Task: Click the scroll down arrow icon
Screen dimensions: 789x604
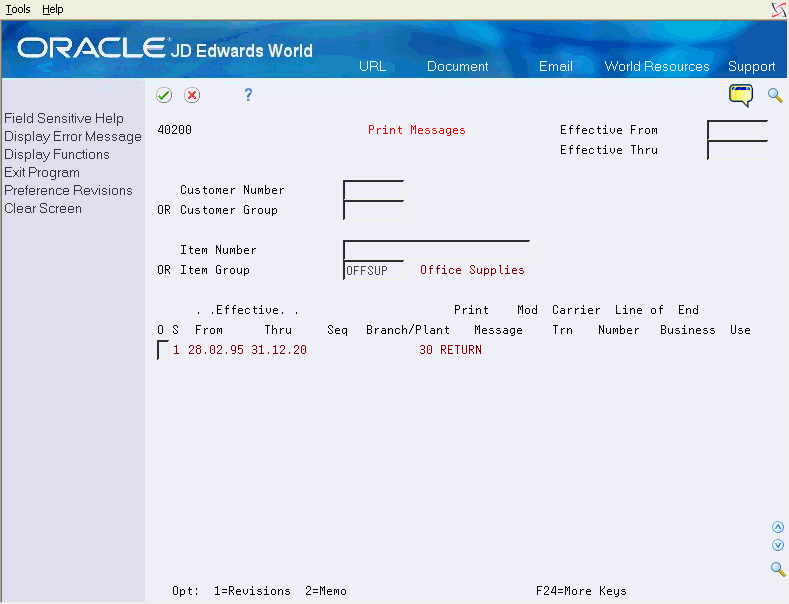Action: click(778, 545)
